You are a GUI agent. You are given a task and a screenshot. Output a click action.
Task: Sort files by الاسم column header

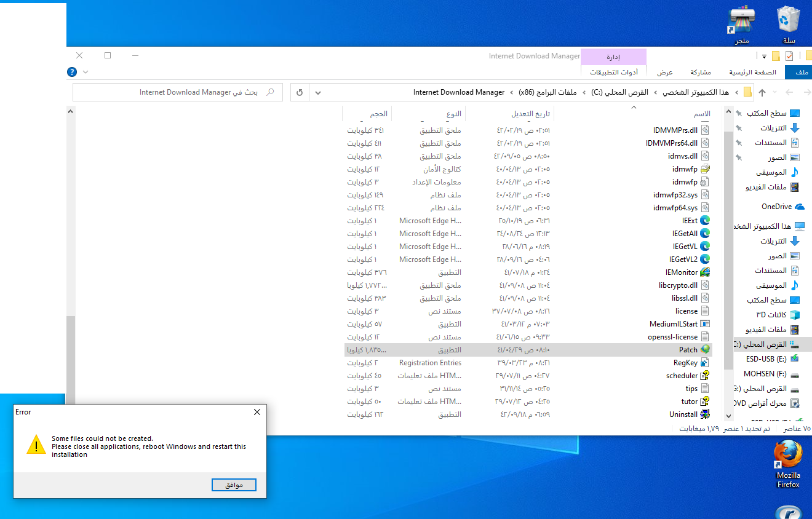click(634, 114)
